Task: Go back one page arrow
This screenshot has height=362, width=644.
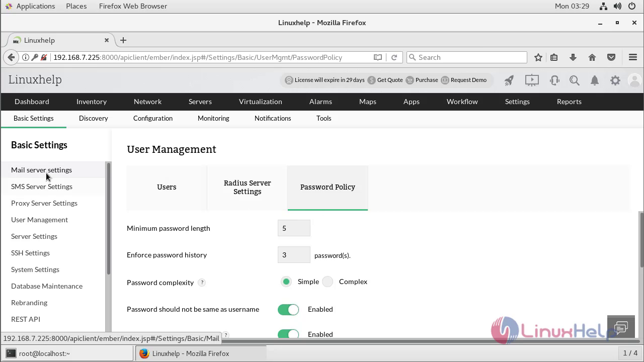Action: click(x=11, y=57)
